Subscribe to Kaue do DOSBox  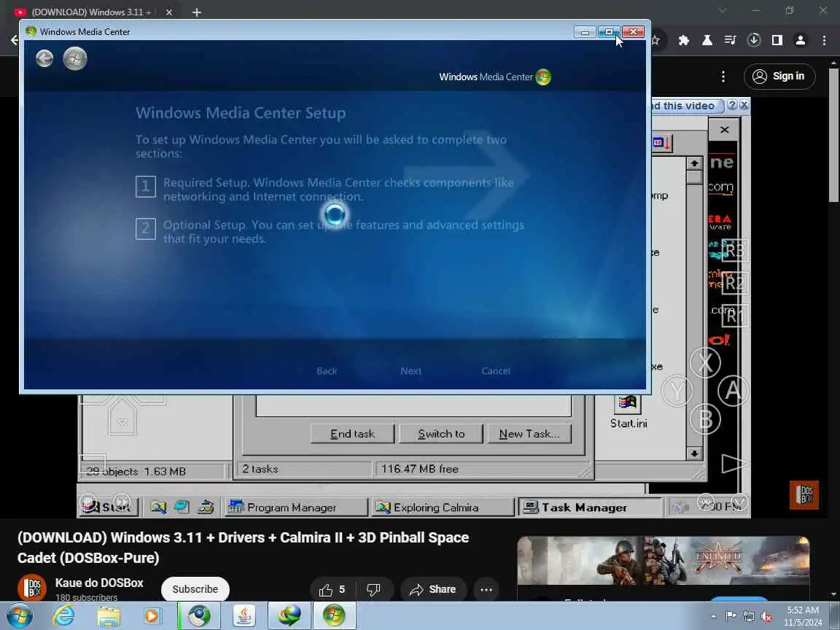(x=195, y=588)
